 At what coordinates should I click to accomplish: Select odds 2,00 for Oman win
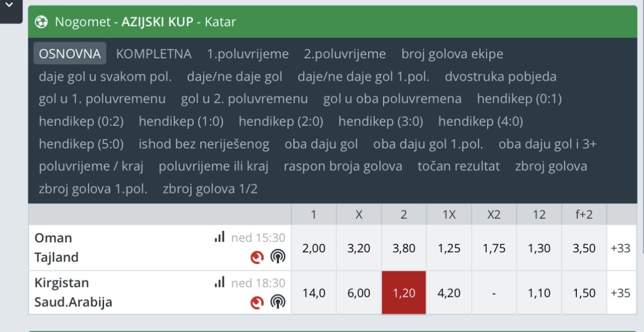coord(314,248)
